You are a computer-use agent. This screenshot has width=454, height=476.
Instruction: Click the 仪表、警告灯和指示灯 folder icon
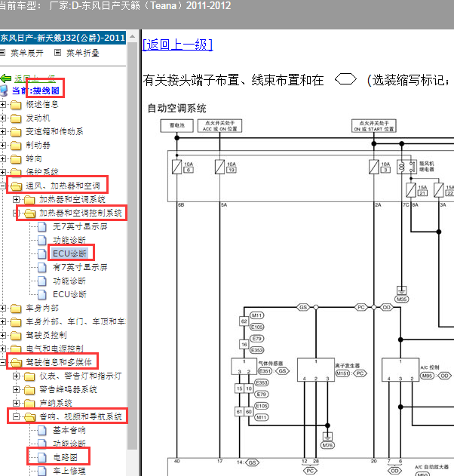tap(29, 376)
